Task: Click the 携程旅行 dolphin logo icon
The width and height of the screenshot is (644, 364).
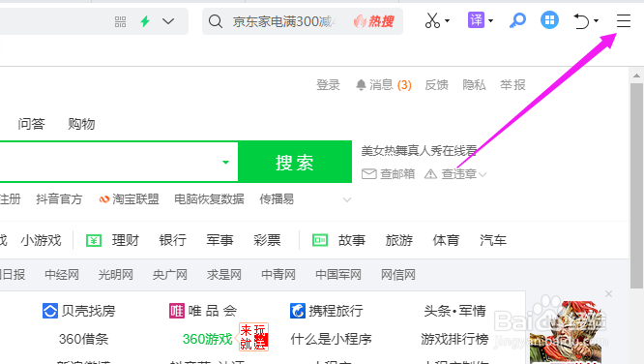Action: coord(298,311)
